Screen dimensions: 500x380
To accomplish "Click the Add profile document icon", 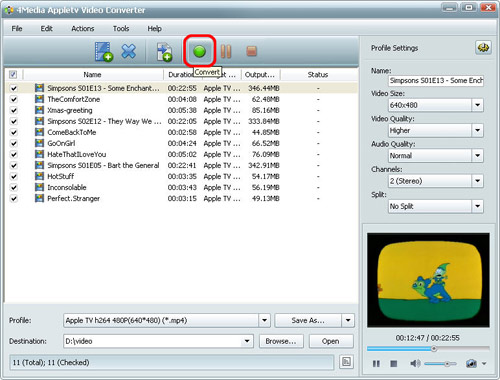I will coord(164,52).
